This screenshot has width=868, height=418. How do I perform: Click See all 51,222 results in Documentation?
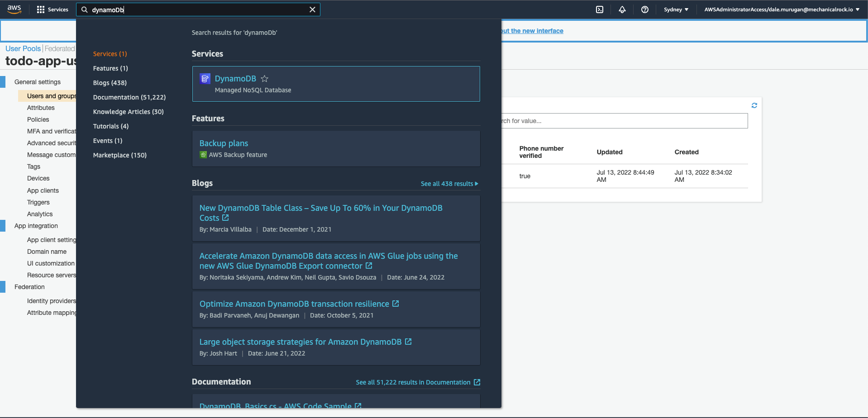coord(418,382)
